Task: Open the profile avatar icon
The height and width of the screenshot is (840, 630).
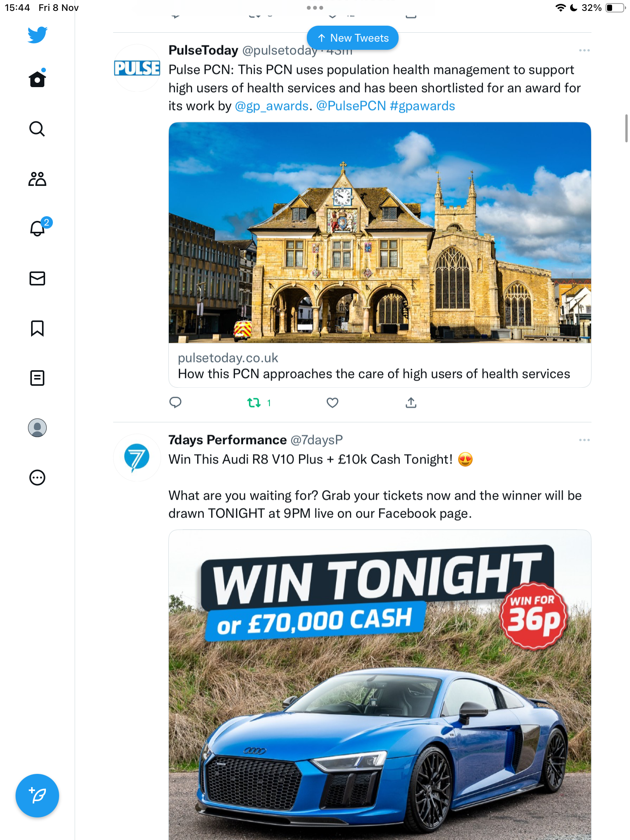Action: [37, 428]
